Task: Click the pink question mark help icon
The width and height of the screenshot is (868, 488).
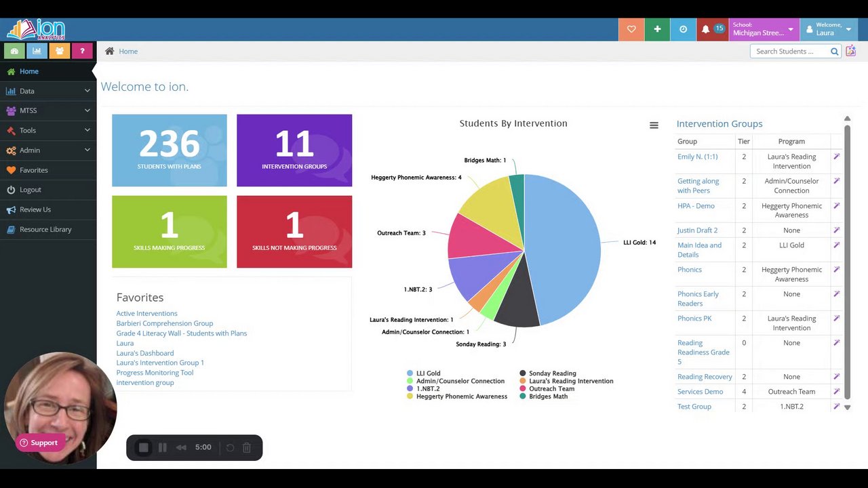Action: pyautogui.click(x=82, y=51)
